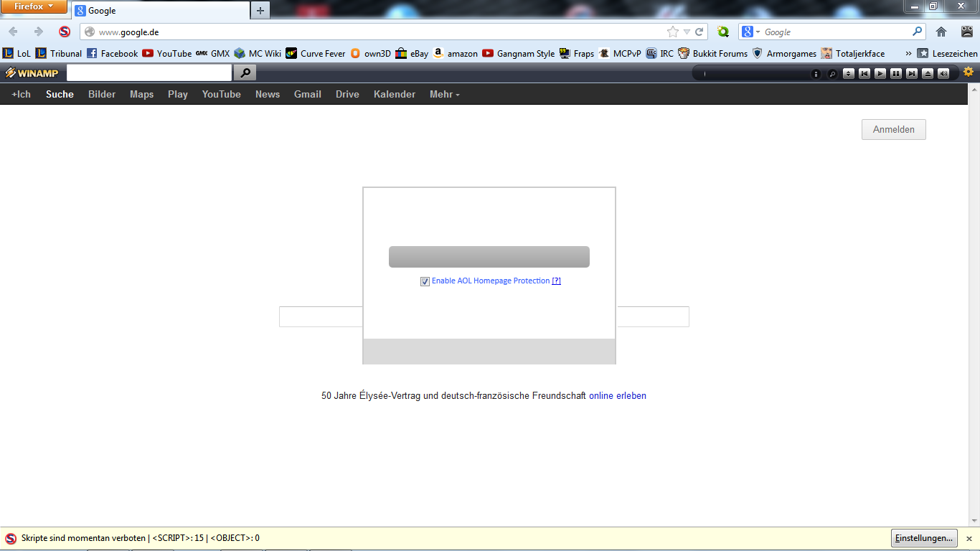Open the URL history dropdown arrow
The width and height of the screenshot is (980, 551).
[x=687, y=32]
